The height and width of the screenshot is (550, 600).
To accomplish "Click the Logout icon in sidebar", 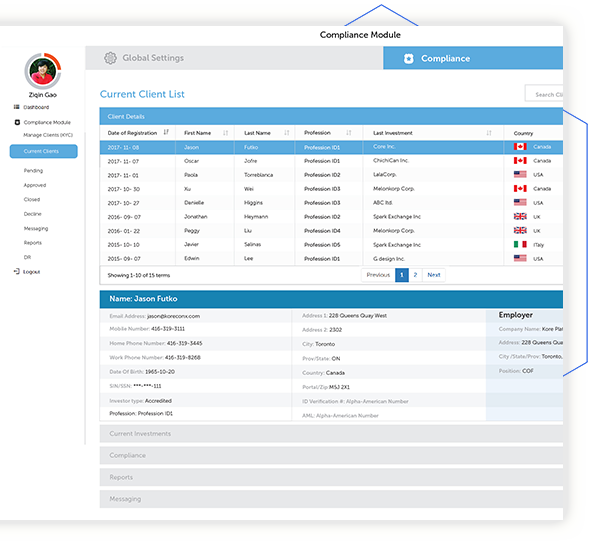I will click(16, 271).
